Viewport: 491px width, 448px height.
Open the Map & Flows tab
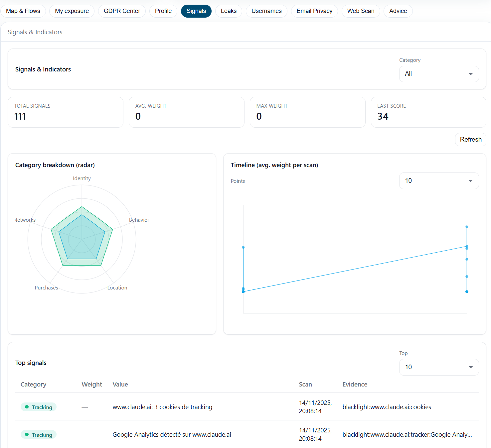pyautogui.click(x=23, y=11)
